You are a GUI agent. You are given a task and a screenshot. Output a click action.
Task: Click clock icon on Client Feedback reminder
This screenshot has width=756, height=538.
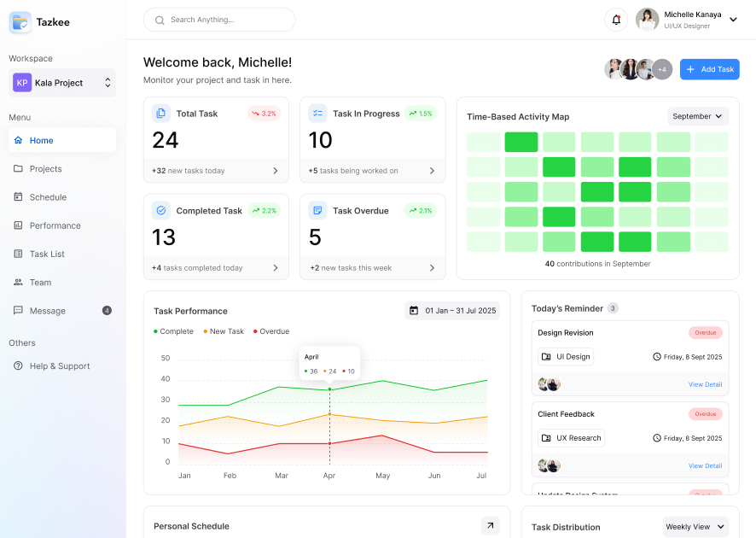click(x=657, y=438)
